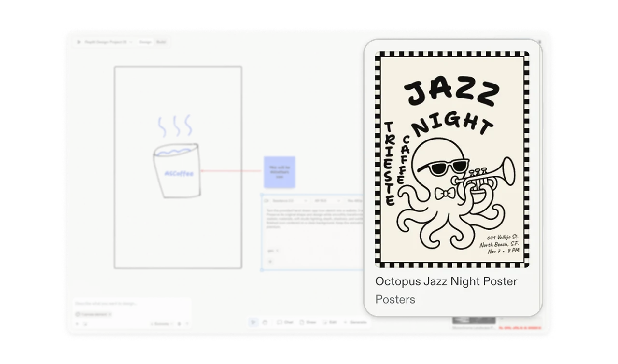618x364 pixels.
Task: Click the image attachment icon in prompt box
Action: click(x=85, y=324)
